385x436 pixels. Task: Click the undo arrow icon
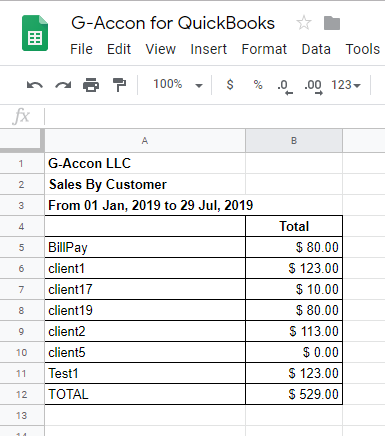click(x=35, y=85)
